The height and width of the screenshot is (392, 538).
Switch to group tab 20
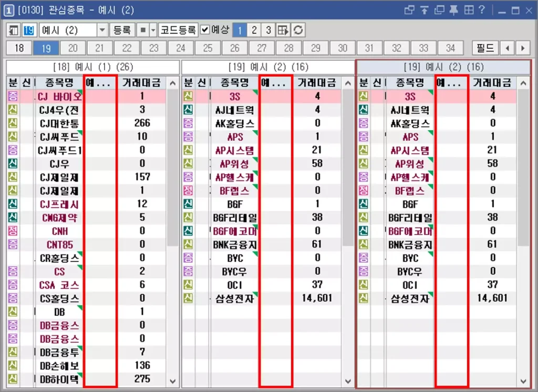tap(73, 48)
